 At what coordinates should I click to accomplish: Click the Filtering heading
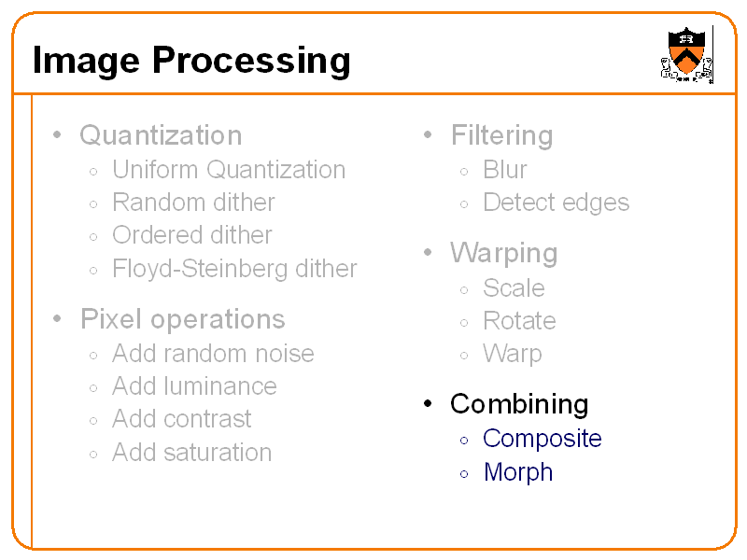click(501, 135)
